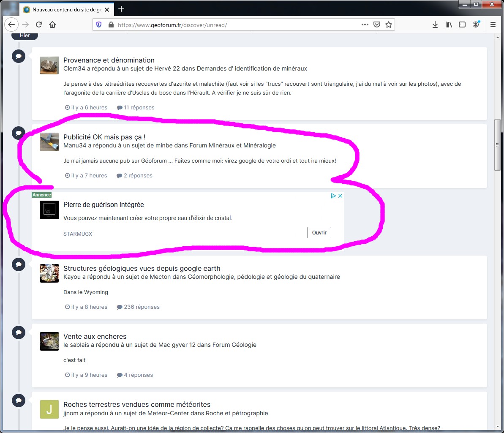This screenshot has height=433, width=504.
Task: Open the downloads arrow icon
Action: coord(435,25)
